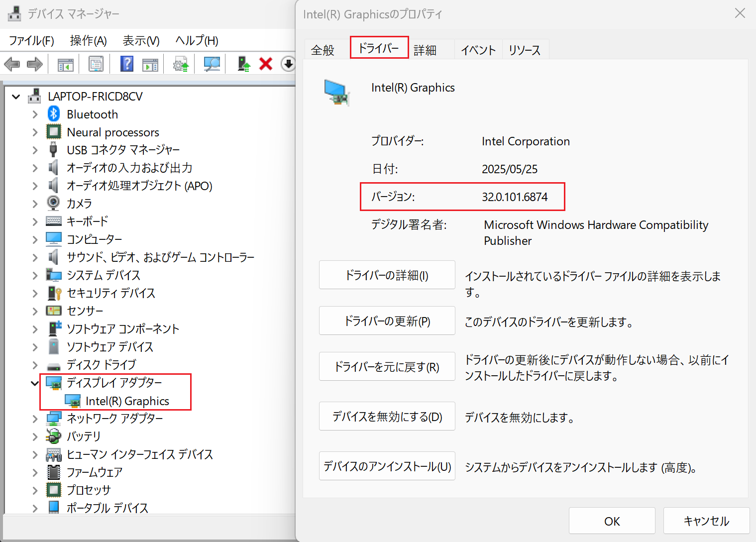Click the バッテリ battery icon

coord(53,436)
